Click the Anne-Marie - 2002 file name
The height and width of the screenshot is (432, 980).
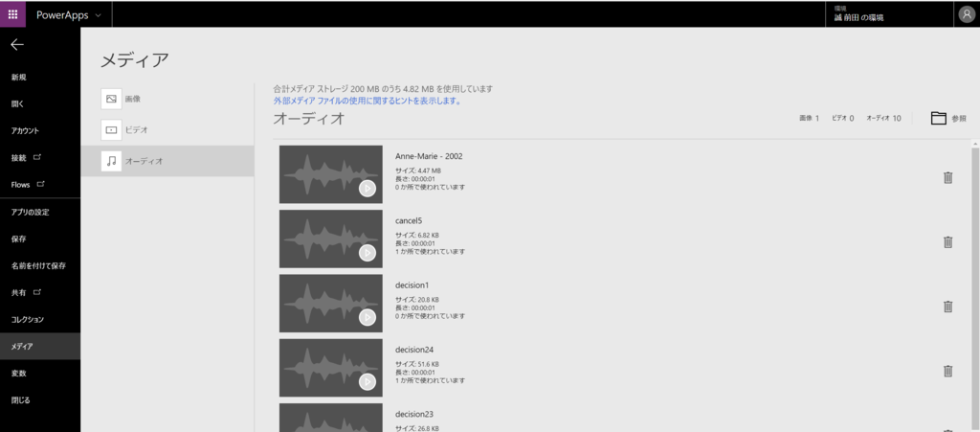coord(429,156)
